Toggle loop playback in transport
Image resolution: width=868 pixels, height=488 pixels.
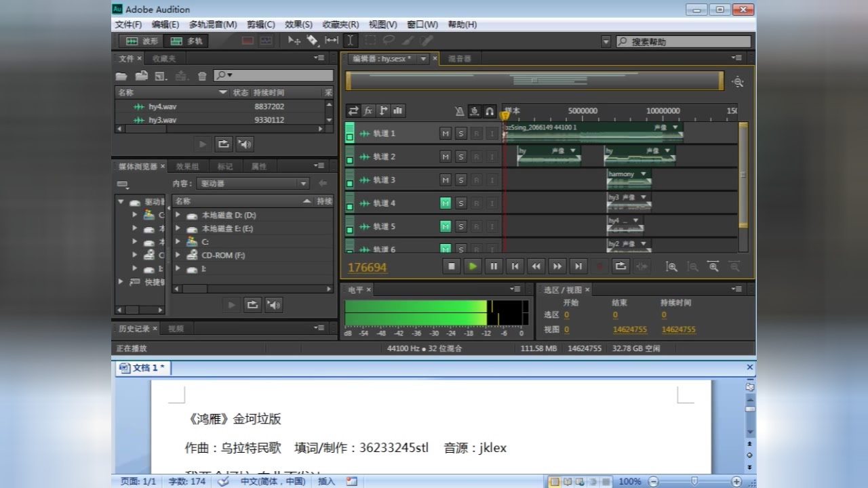pyautogui.click(x=620, y=266)
